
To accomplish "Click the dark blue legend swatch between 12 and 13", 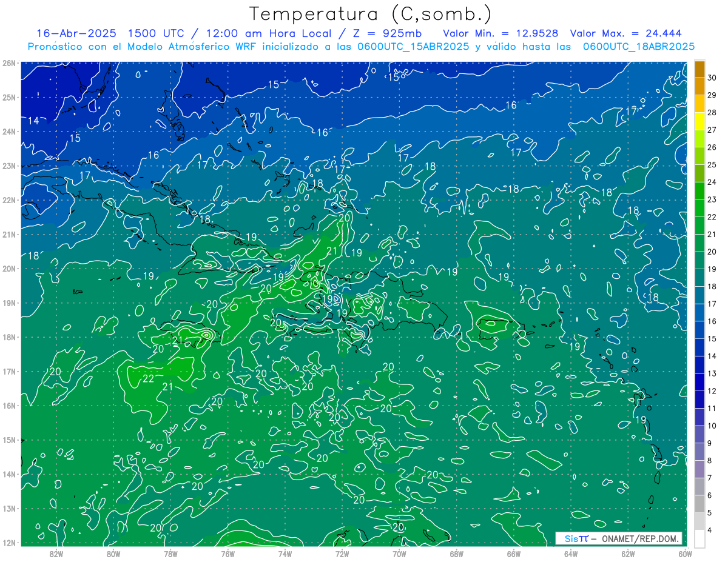I will (x=699, y=382).
